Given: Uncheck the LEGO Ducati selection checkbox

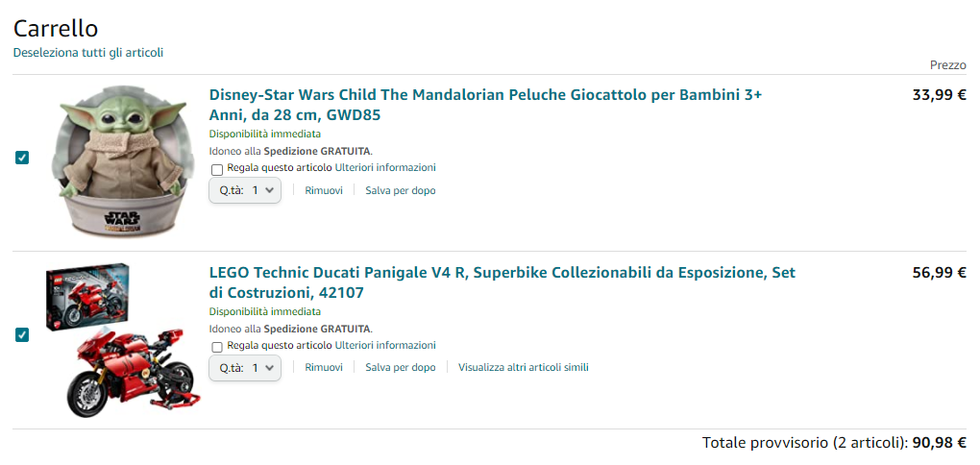Looking at the screenshot, I should click(x=22, y=334).
